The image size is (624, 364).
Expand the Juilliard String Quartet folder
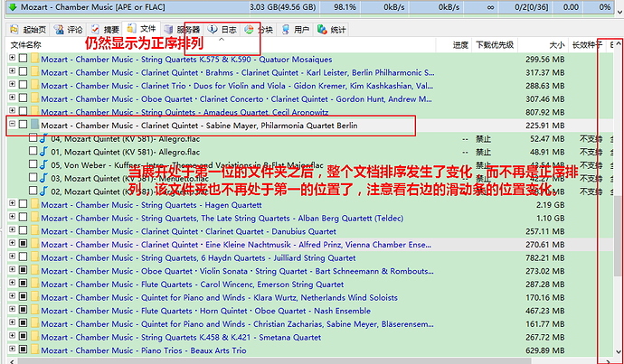(x=13, y=257)
